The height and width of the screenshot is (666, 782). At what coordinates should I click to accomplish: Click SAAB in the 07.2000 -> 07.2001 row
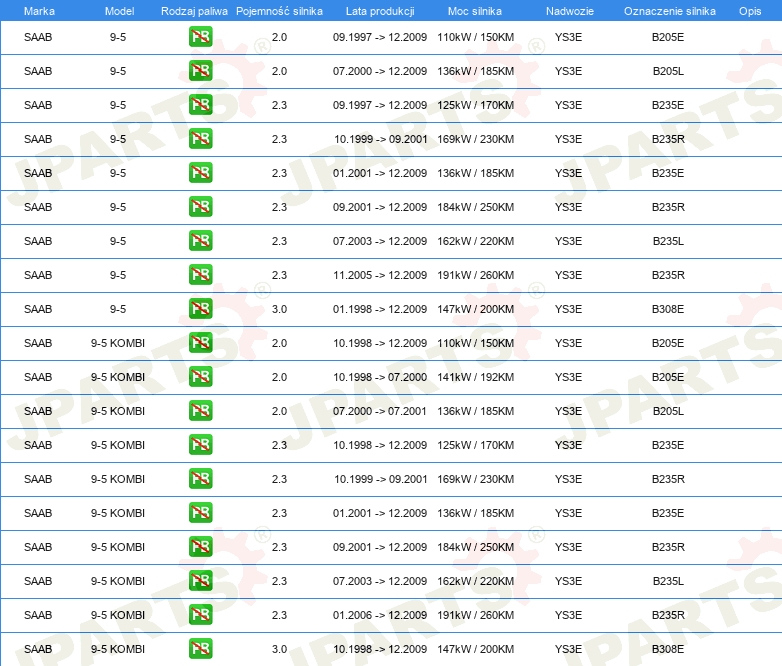click(38, 411)
